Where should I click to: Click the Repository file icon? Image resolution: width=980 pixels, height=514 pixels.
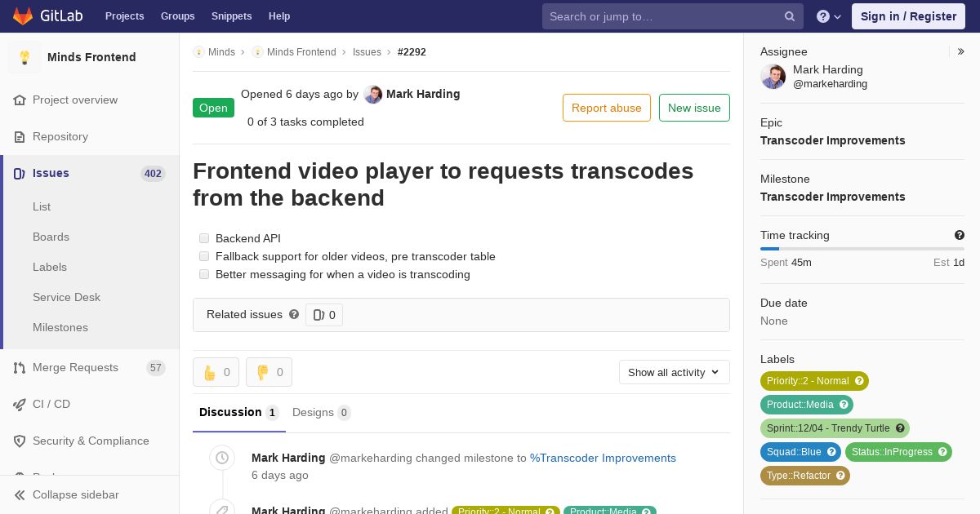(x=20, y=137)
